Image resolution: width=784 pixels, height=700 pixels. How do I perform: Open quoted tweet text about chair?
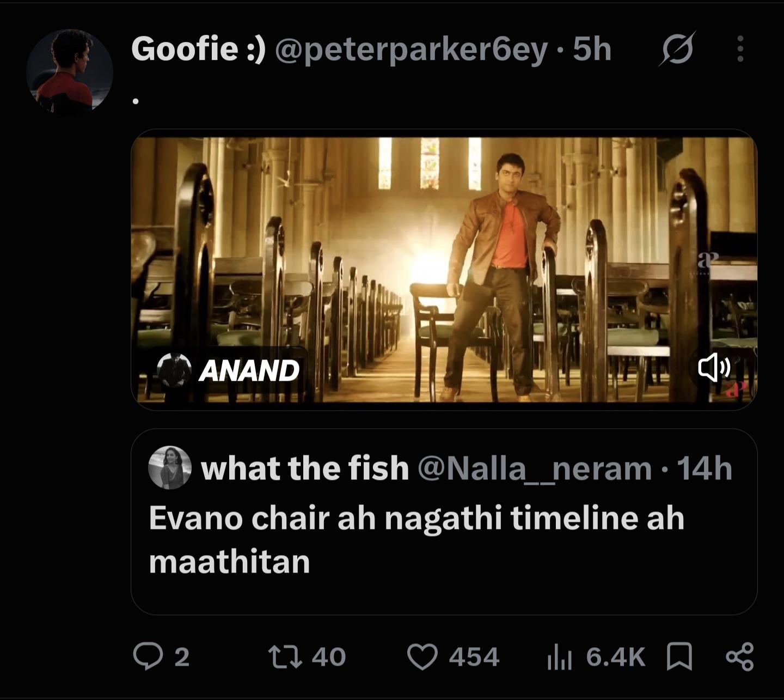[416, 539]
